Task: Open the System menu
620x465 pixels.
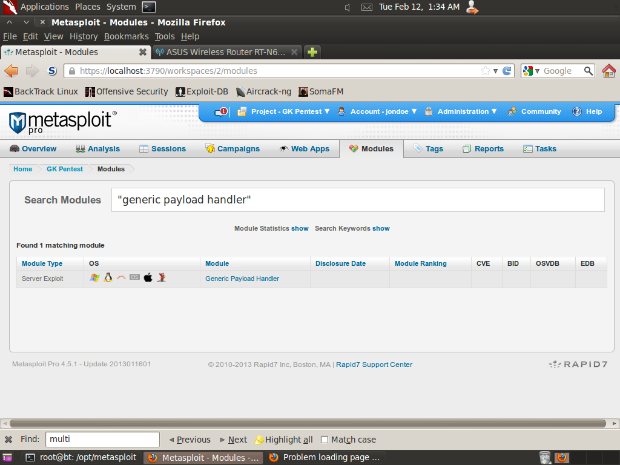Action: tap(121, 7)
